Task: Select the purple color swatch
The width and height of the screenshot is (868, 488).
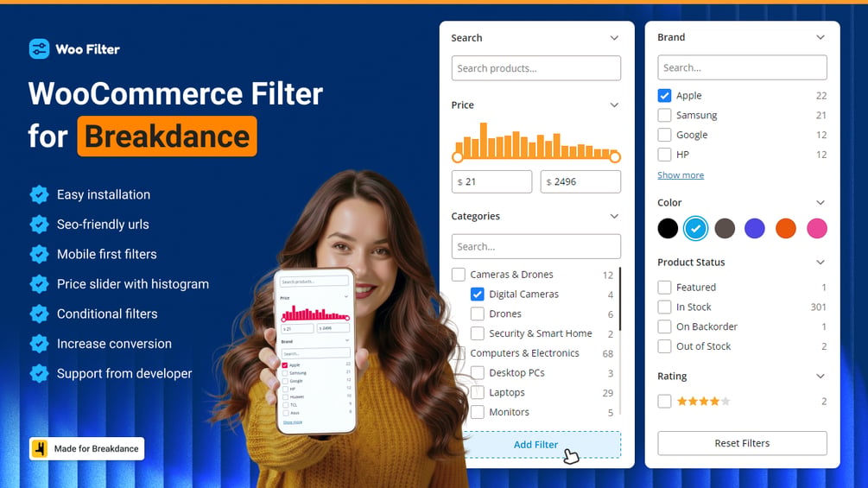Action: coord(755,229)
